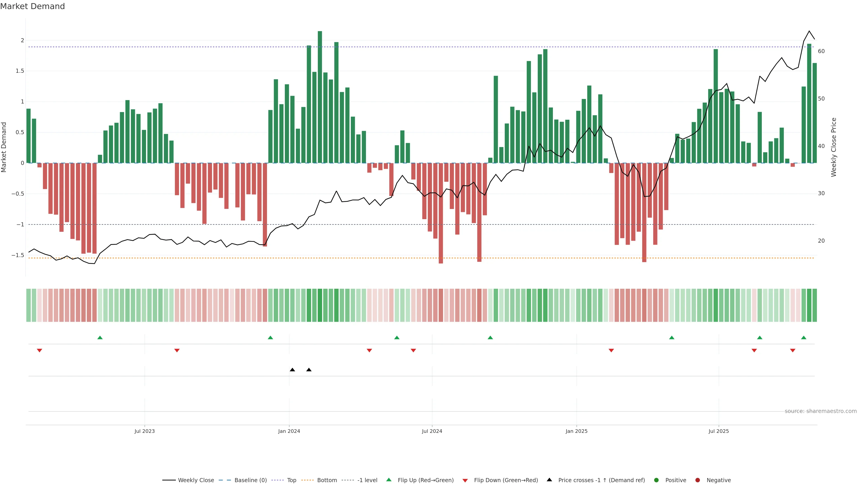Click the green Positive legend dot

(656, 480)
